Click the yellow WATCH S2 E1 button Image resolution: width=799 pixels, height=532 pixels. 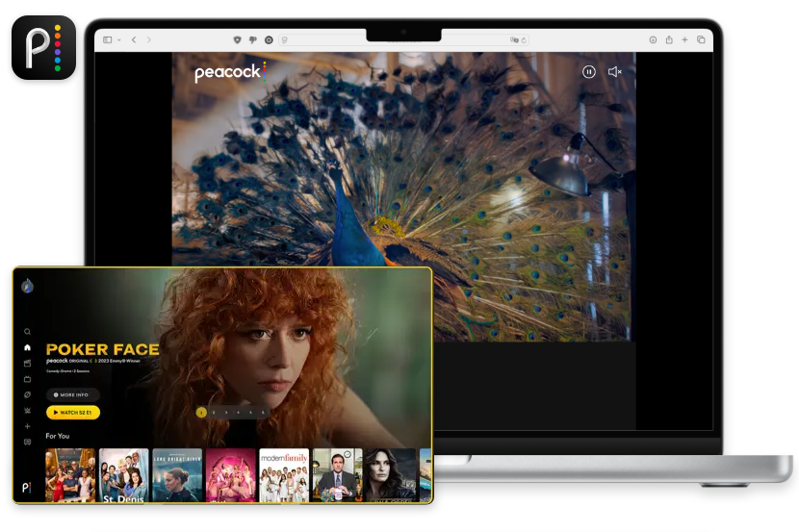pyautogui.click(x=72, y=413)
